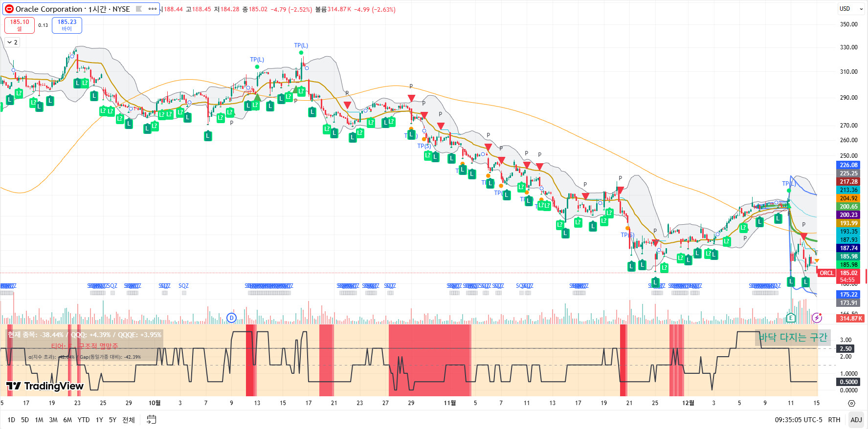The height and width of the screenshot is (429, 868).
Task: Click the 0.5000 indicator value label
Action: click(848, 382)
